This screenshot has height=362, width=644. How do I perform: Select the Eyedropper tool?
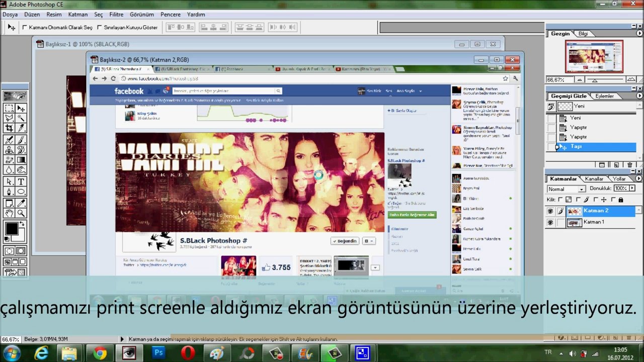pos(21,203)
